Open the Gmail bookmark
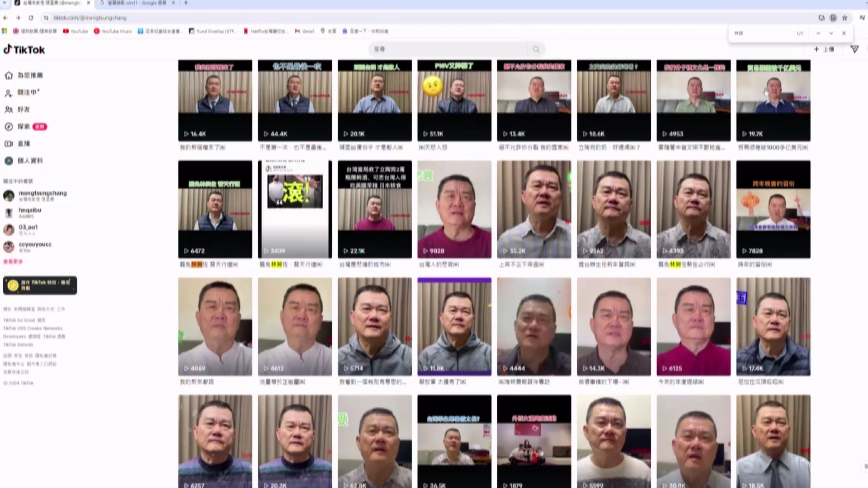This screenshot has width=868, height=488. tap(305, 31)
